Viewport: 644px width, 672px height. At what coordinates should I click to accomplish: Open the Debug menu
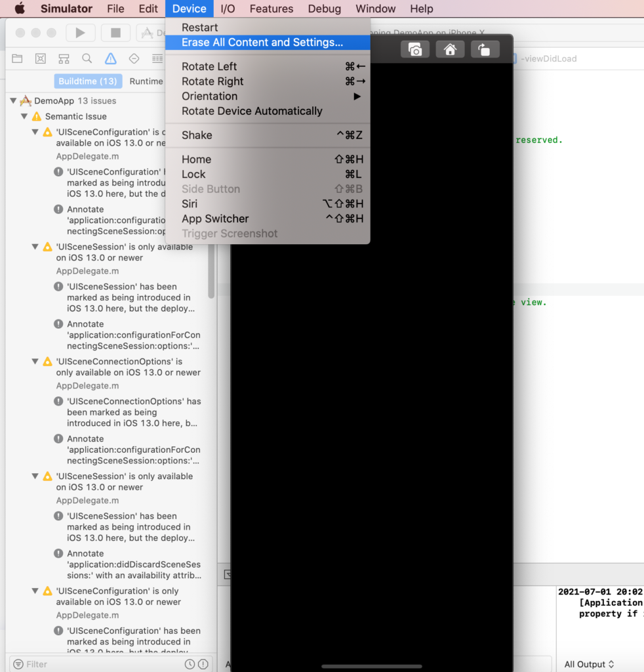(x=325, y=9)
